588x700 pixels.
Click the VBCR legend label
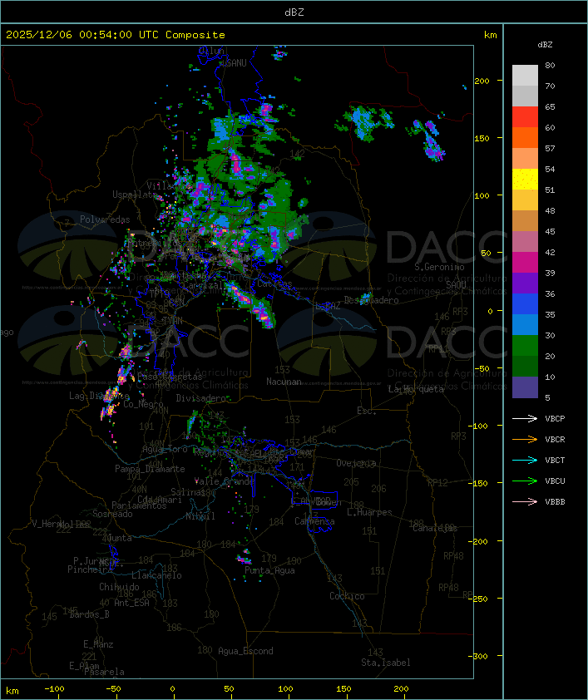pyautogui.click(x=555, y=439)
